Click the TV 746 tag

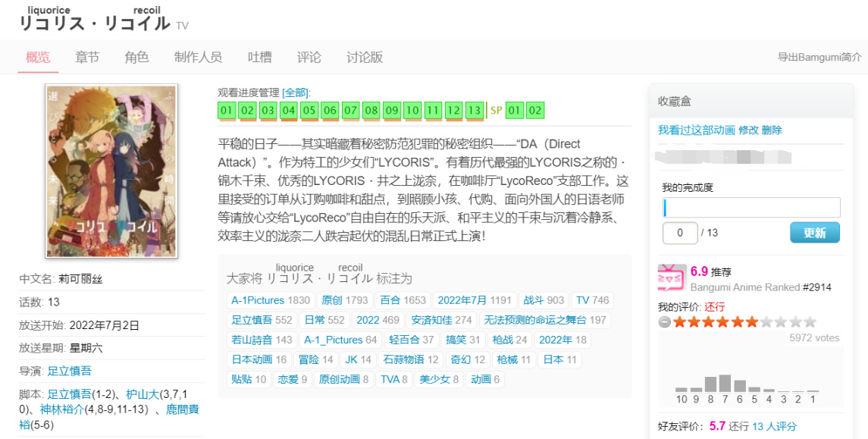pyautogui.click(x=592, y=300)
